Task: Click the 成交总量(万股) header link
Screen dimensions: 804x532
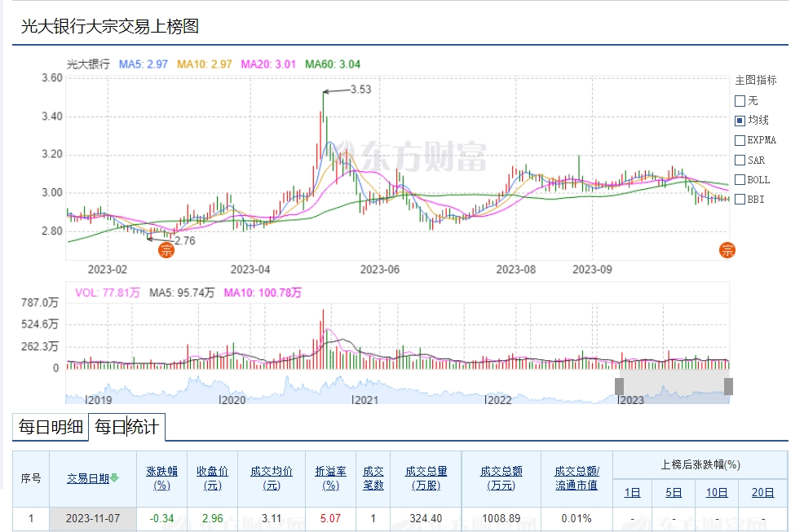Action: pos(426,478)
